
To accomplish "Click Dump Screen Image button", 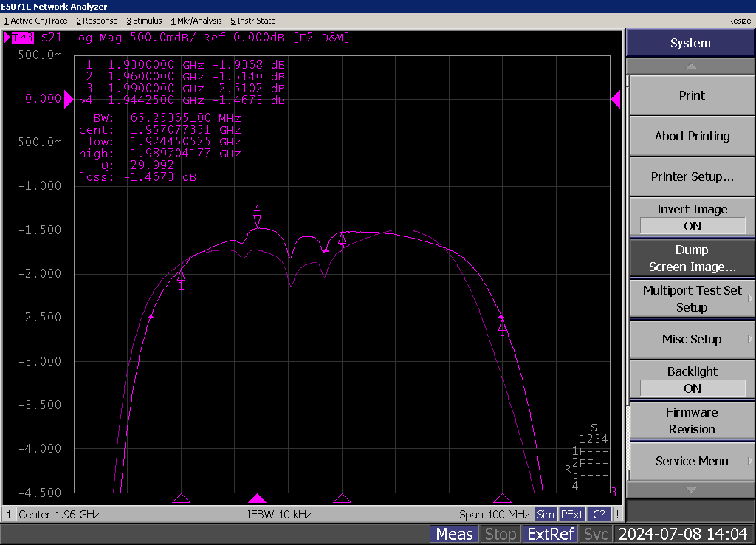I will [691, 258].
